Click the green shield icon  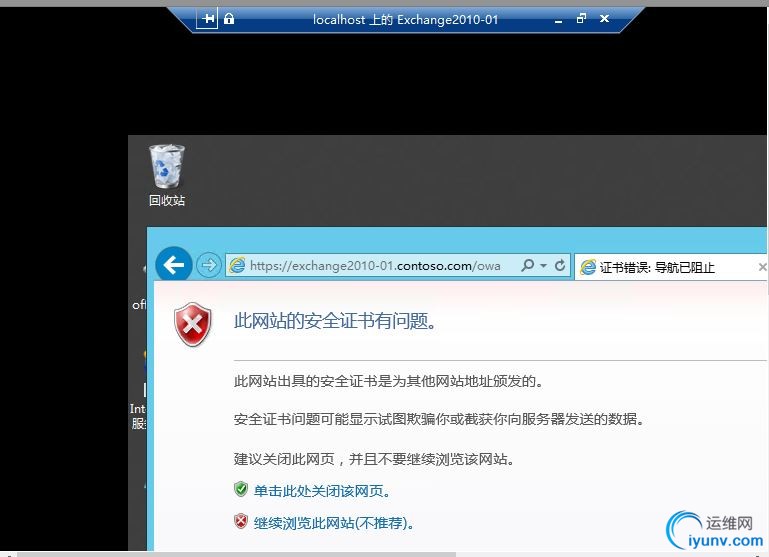point(241,489)
